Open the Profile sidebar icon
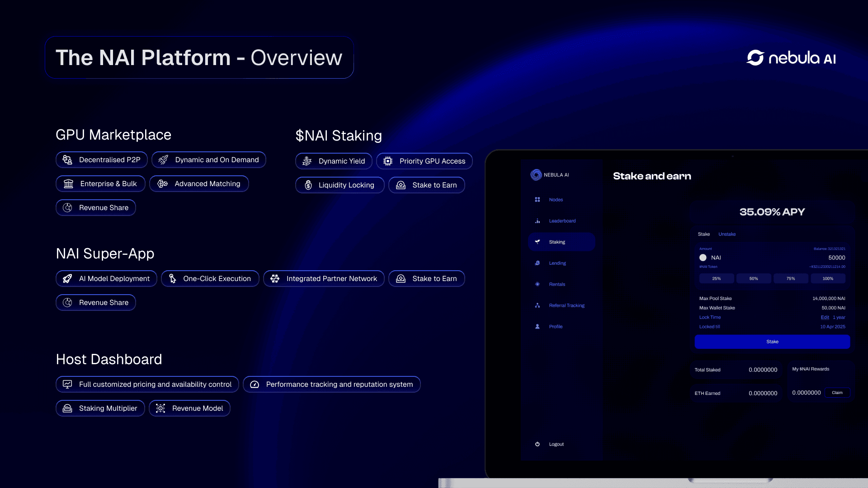This screenshot has width=868, height=488. [x=538, y=327]
